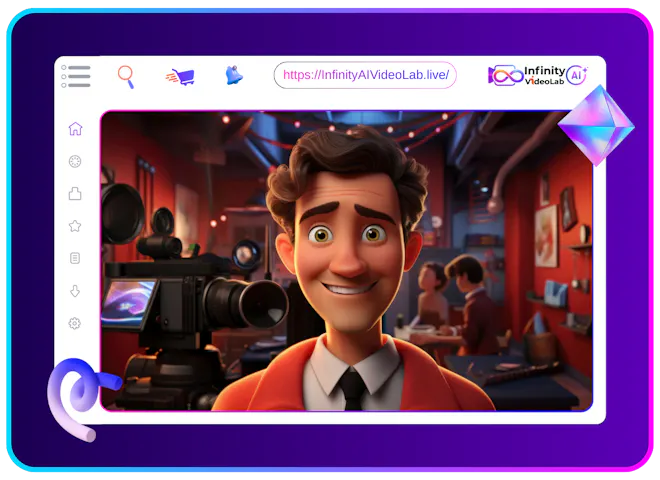Click the stamp-shaped sidebar icon
This screenshot has width=660, height=480.
coord(75,193)
